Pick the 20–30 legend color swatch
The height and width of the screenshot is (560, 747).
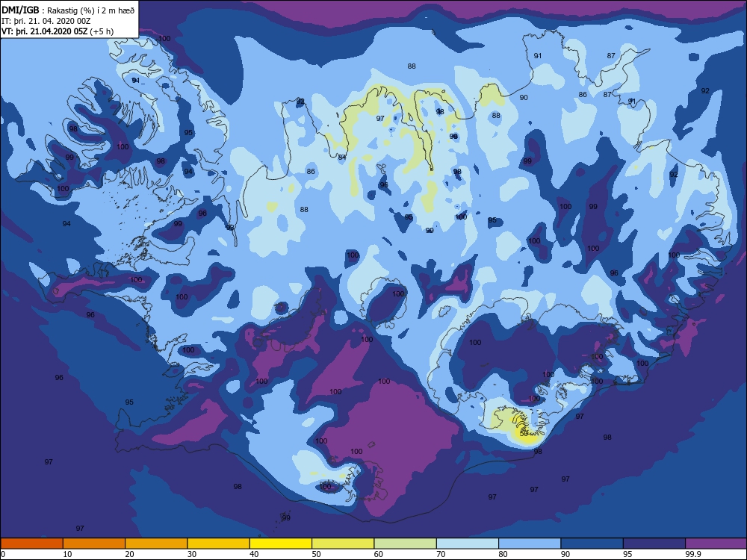[156, 544]
